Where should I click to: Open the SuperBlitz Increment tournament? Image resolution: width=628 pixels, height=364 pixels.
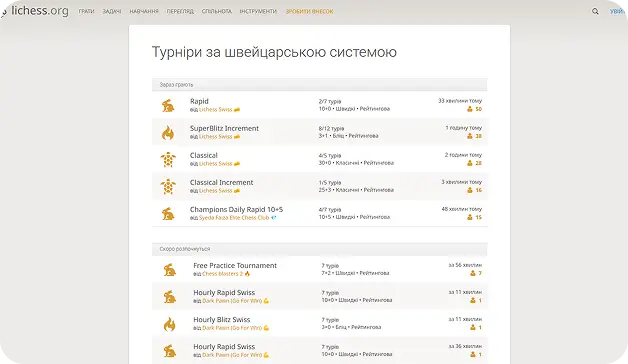point(224,128)
